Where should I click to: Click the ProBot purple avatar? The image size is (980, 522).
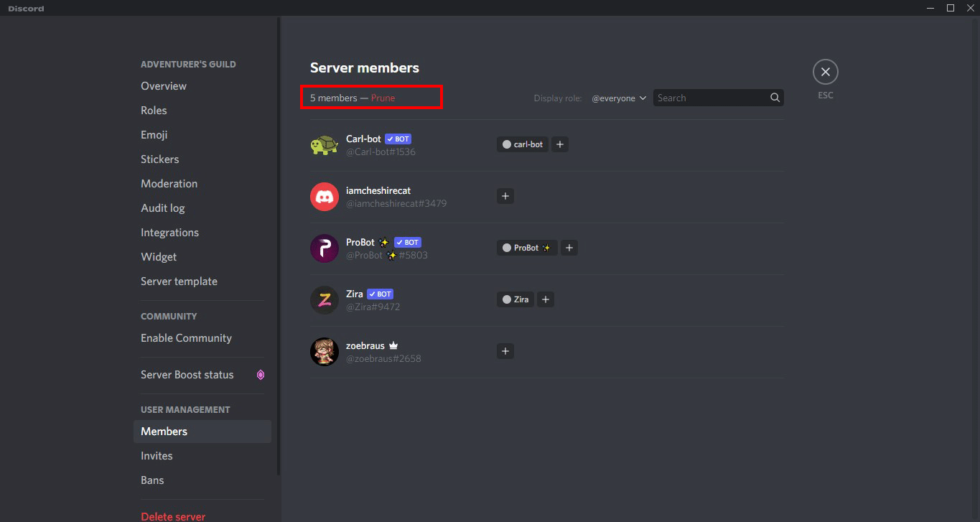[x=325, y=248]
